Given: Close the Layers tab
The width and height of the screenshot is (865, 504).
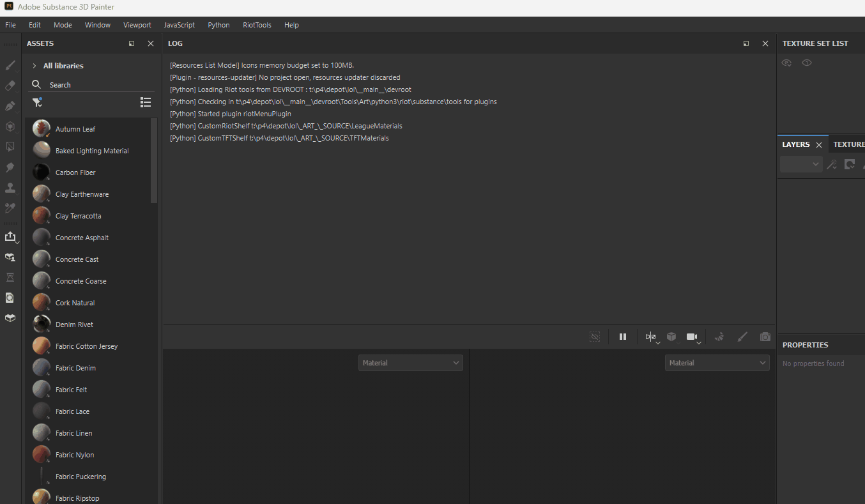Looking at the screenshot, I should (819, 145).
